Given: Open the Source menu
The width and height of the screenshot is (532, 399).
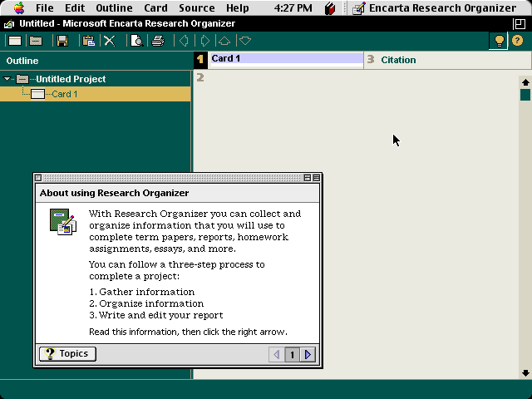Looking at the screenshot, I should point(196,8).
